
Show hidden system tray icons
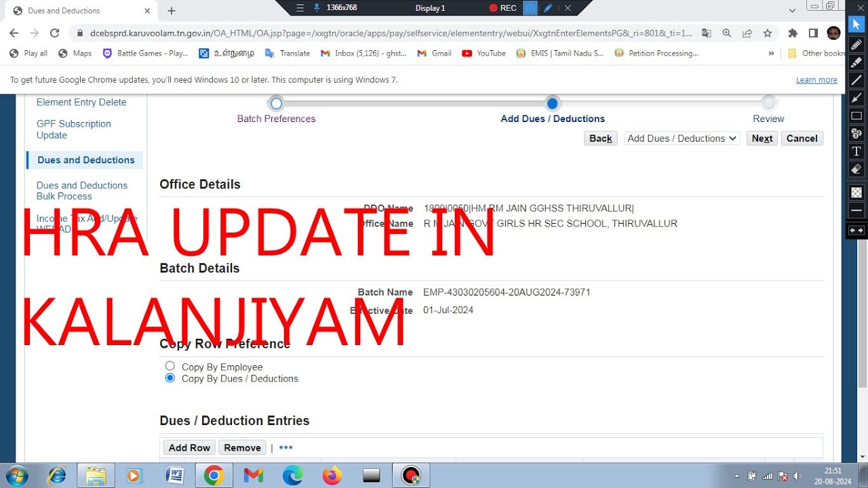[737, 476]
